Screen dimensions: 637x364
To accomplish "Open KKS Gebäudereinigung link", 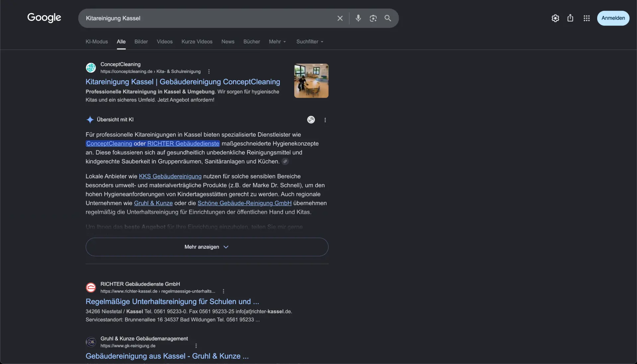I will [x=170, y=176].
